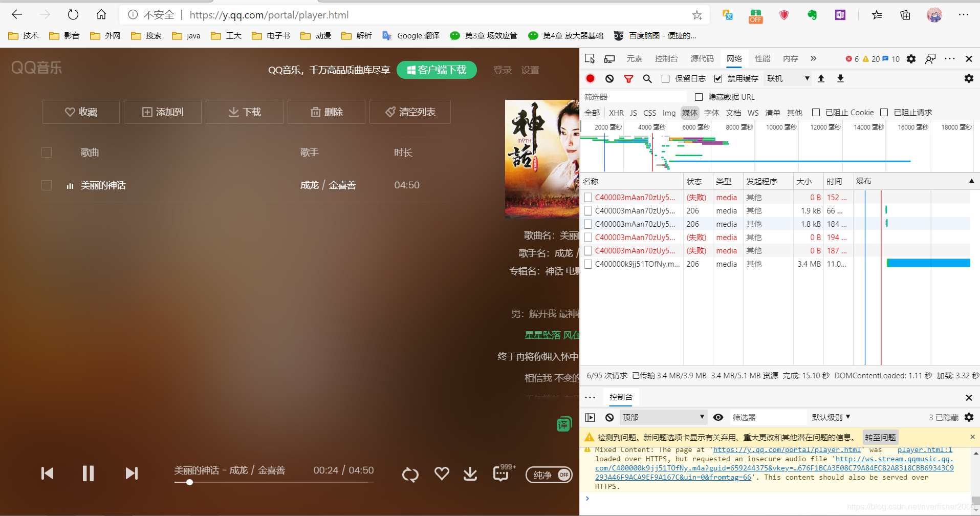Select all songs header checkbox
Screen dimensions: 980x516
click(47, 153)
